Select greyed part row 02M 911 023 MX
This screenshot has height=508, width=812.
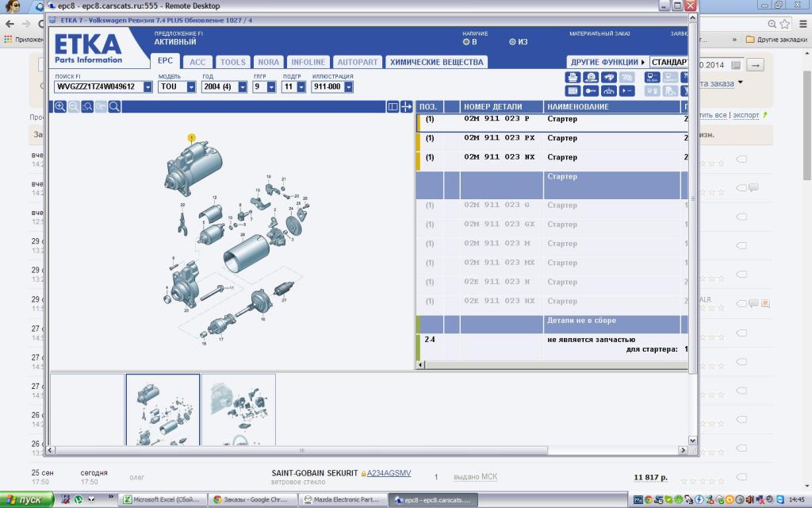552,267
